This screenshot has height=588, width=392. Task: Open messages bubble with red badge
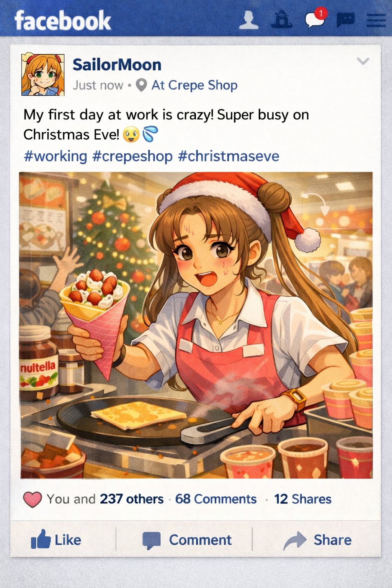point(315,18)
